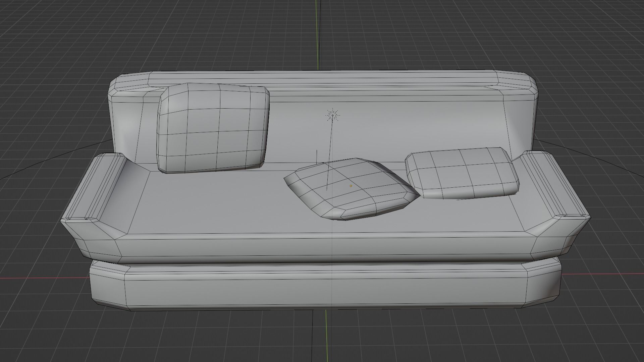Click the green Y axis line below sofa
The height and width of the screenshot is (362, 644).
326,335
